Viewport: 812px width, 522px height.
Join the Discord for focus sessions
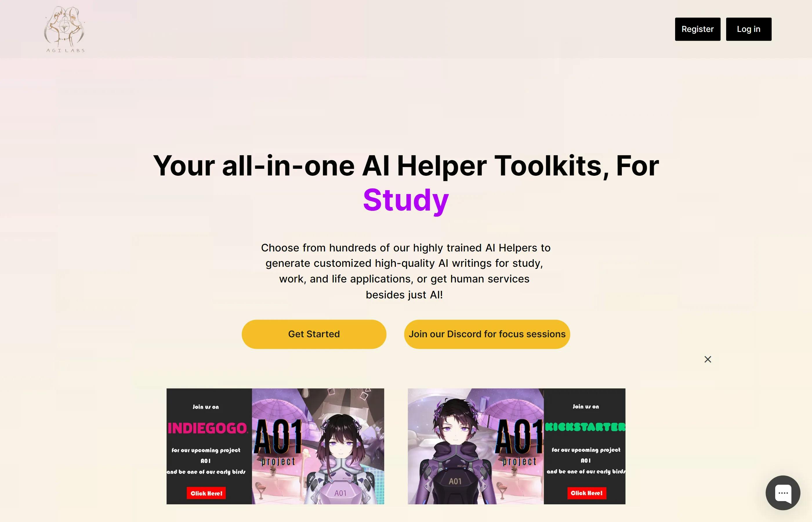point(487,334)
